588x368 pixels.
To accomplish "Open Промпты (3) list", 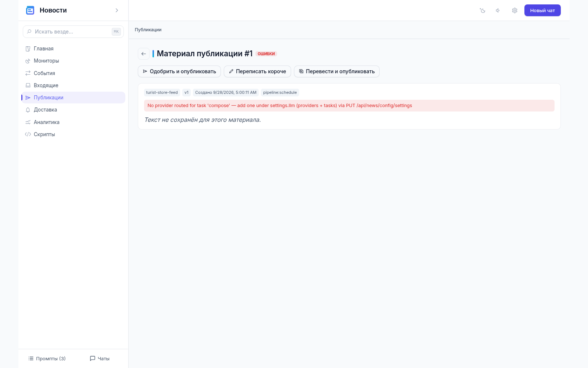I will 47,358.
